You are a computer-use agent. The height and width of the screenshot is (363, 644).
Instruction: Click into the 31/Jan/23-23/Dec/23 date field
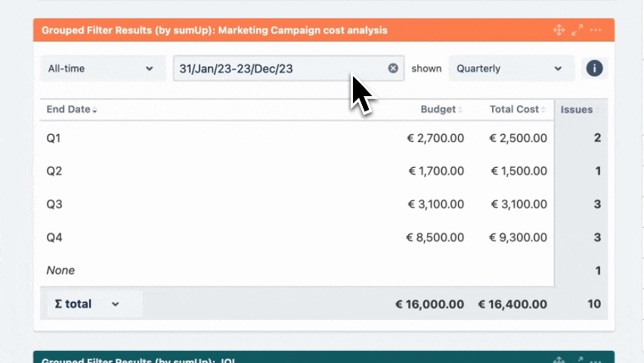click(x=280, y=68)
